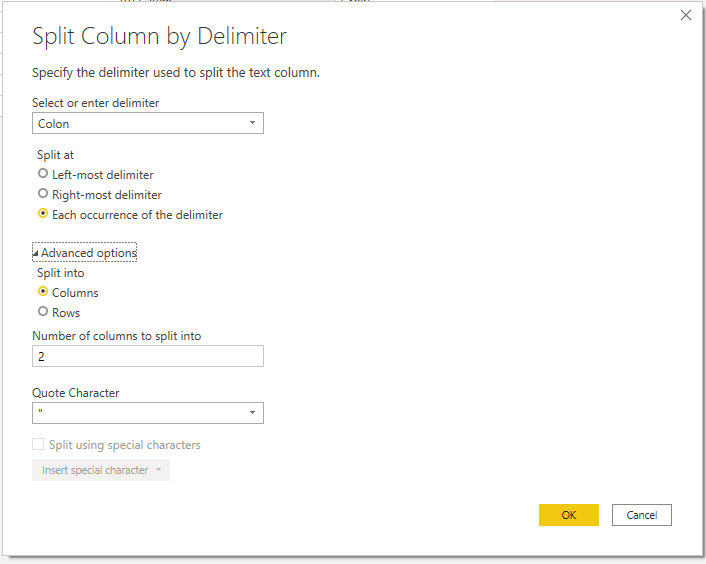Select Right-most delimiter option
The width and height of the screenshot is (706, 564).
[43, 194]
